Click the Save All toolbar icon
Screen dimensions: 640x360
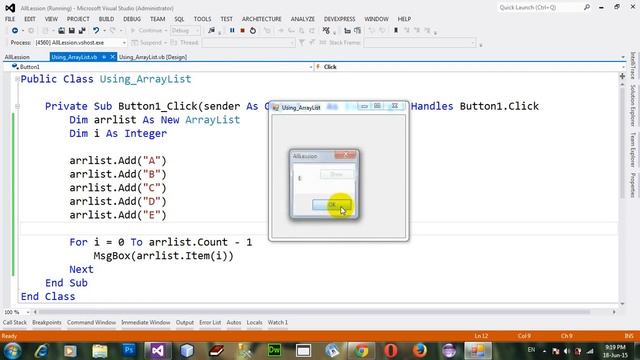(x=82, y=31)
